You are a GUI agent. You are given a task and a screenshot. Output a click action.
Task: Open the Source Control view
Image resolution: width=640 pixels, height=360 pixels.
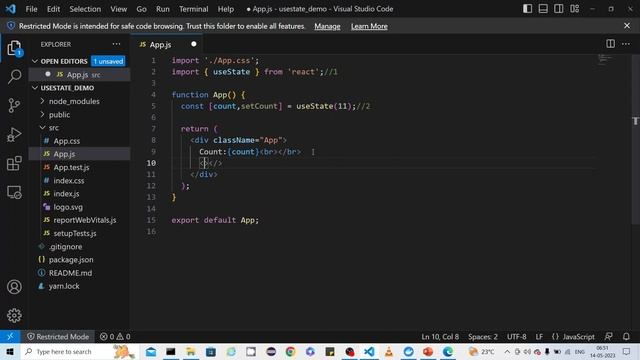pyautogui.click(x=14, y=105)
